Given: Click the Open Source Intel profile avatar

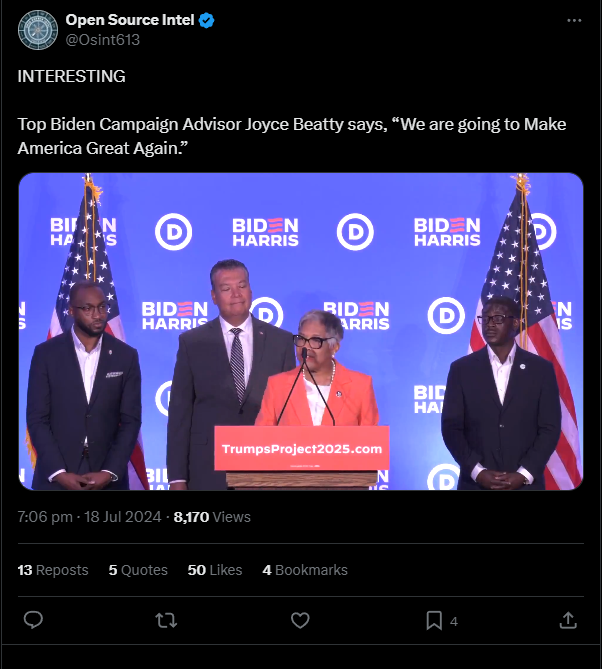Looking at the screenshot, I should click(x=38, y=30).
